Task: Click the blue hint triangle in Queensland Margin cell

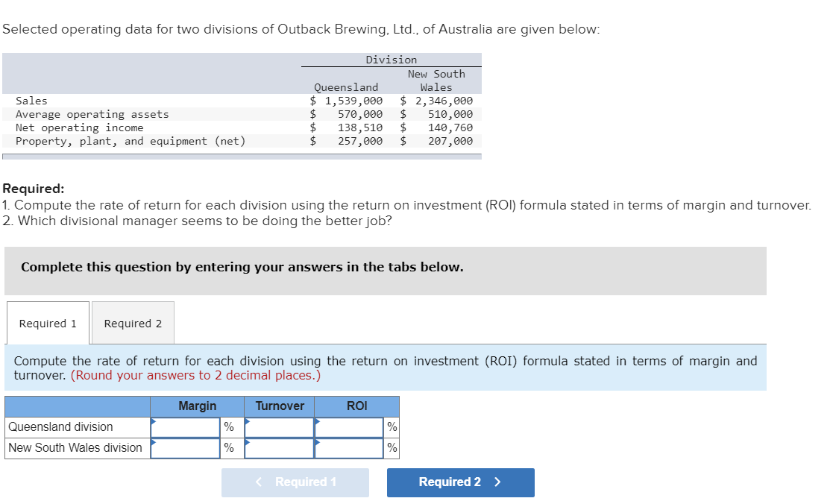Action: click(154, 420)
